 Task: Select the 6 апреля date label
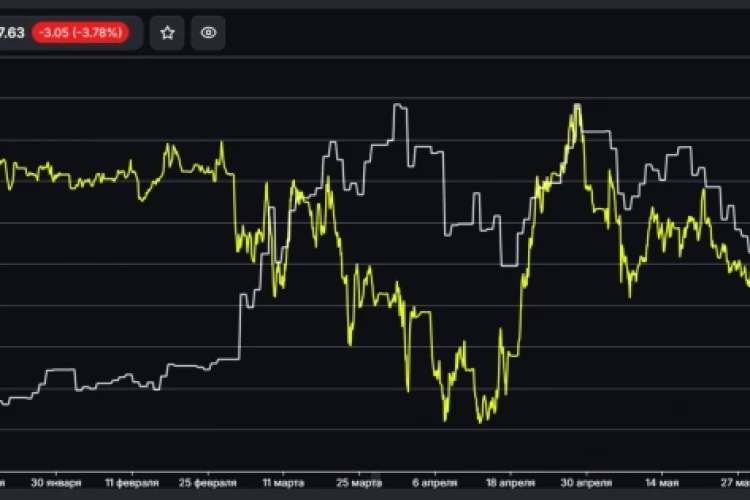[434, 483]
